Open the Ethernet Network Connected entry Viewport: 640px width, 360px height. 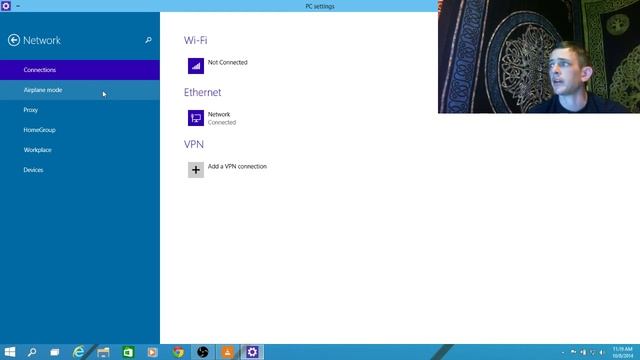[x=212, y=118]
